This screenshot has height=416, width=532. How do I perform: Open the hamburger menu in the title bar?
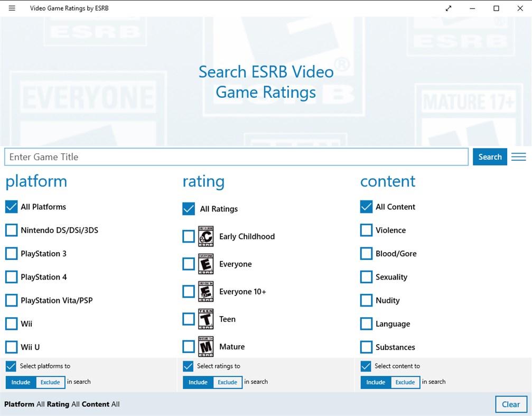point(12,8)
